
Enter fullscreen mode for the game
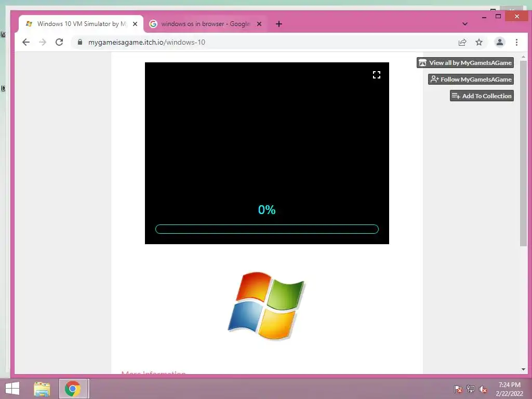(x=376, y=75)
